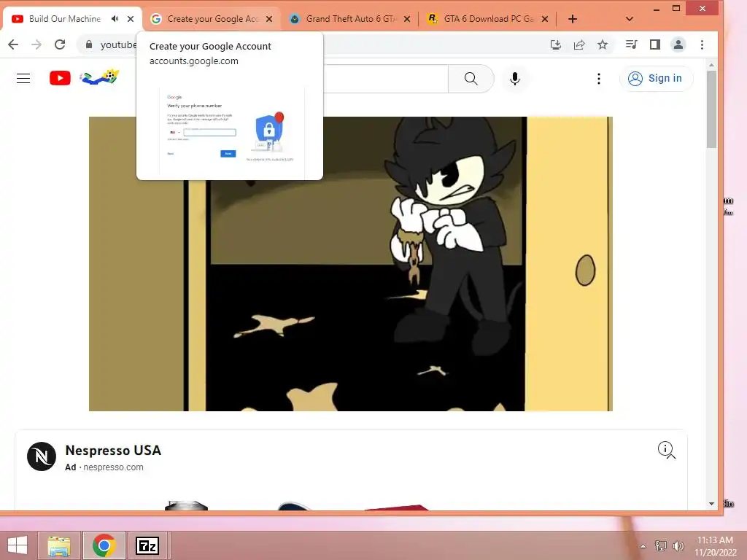747x560 pixels.
Task: Open 7-Zip from the taskbar
Action: point(147,545)
